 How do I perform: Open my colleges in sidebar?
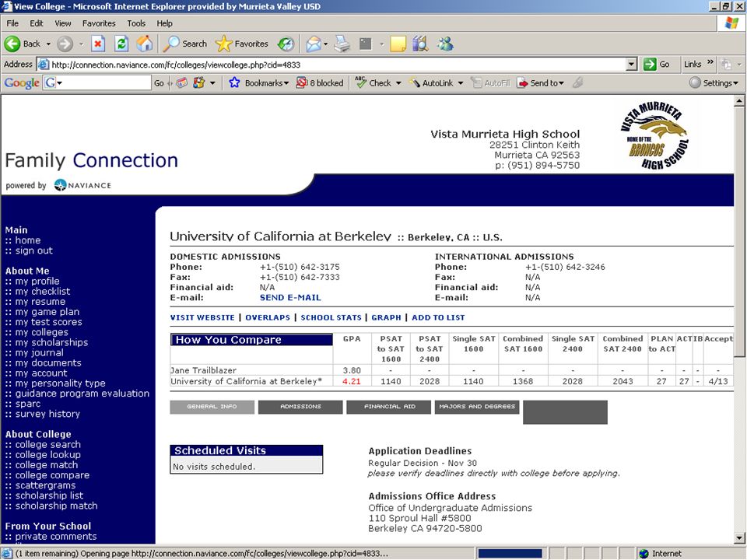point(41,332)
